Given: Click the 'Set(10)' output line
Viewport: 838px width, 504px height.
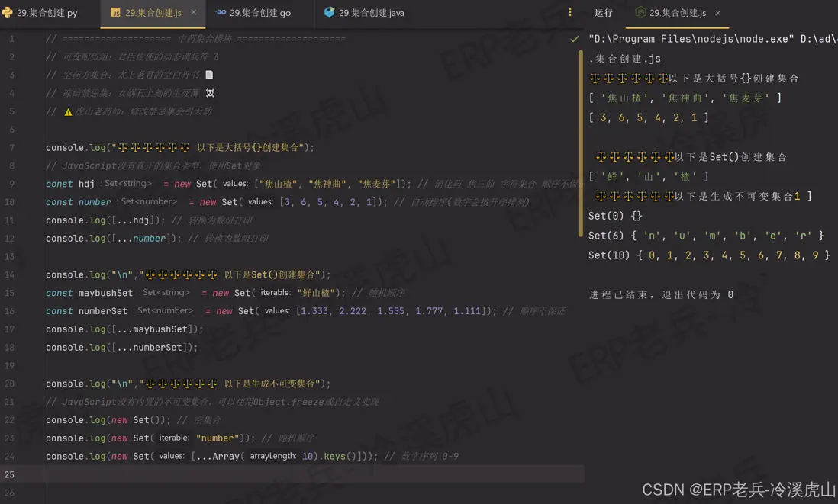Looking at the screenshot, I should coord(709,255).
